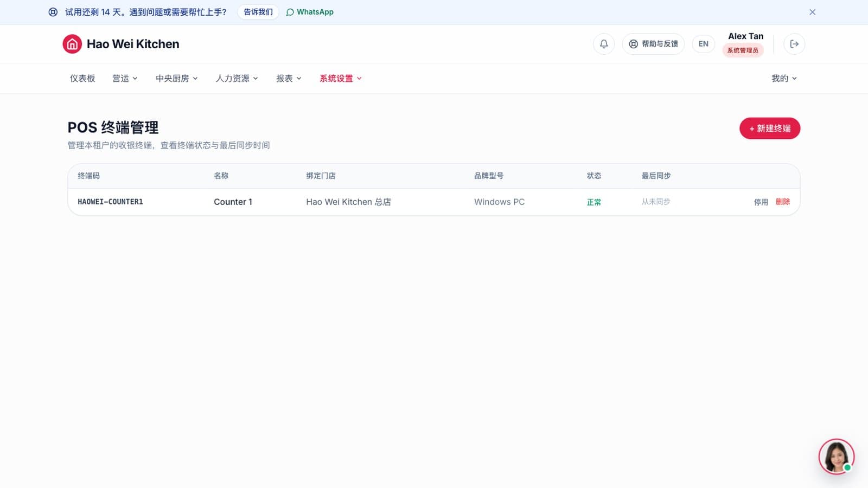868x488 pixels.
Task: Click Hao Wei Kitchen 总店 store cell
Action: pyautogui.click(x=348, y=202)
